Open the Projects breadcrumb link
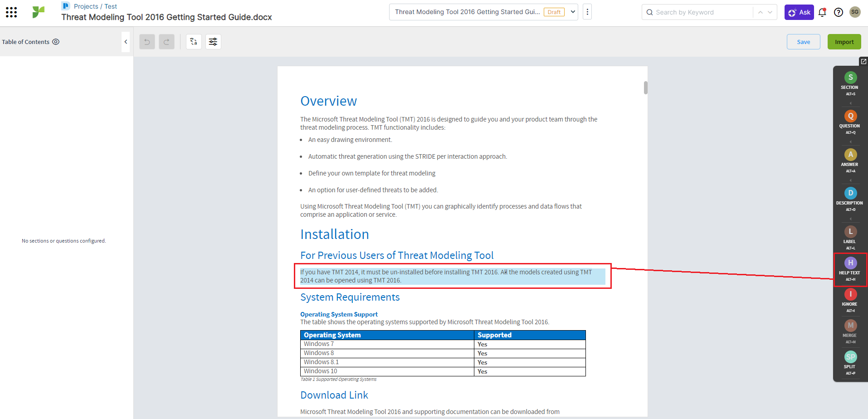 pyautogui.click(x=86, y=6)
